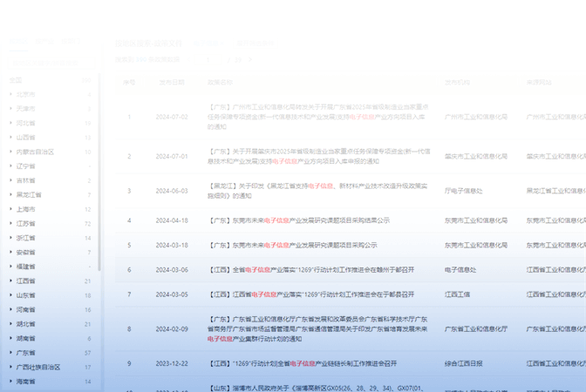Expand the 江西省 region arrow

click(10, 281)
